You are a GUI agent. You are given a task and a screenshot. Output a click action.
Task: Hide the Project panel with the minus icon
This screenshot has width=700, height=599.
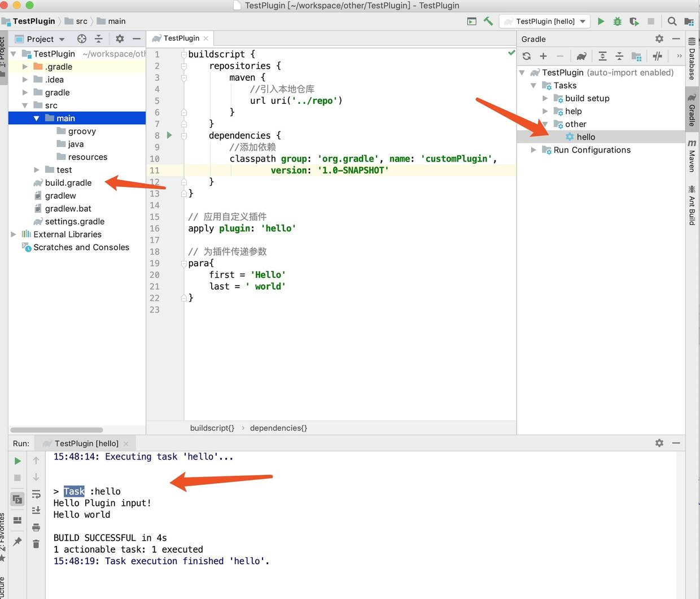(136, 39)
